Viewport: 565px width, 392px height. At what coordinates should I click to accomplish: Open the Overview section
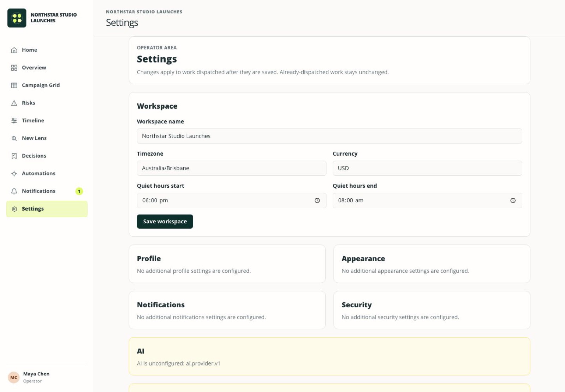pos(47,68)
